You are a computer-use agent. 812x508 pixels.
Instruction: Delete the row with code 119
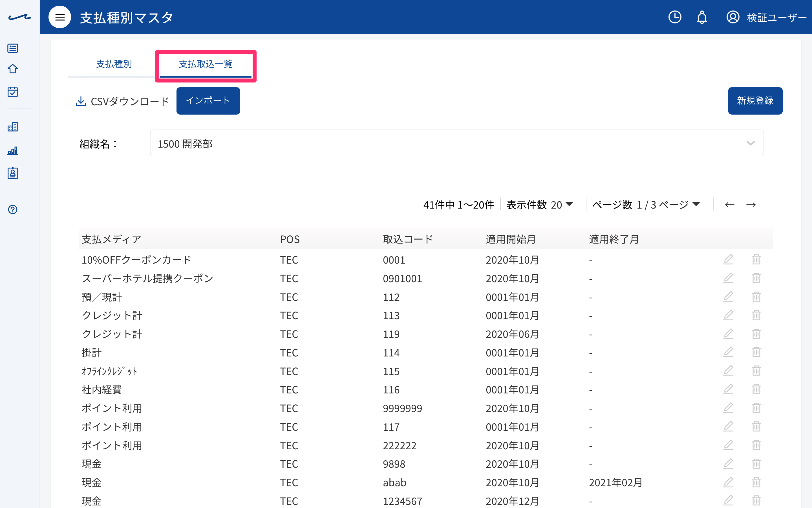pos(756,334)
